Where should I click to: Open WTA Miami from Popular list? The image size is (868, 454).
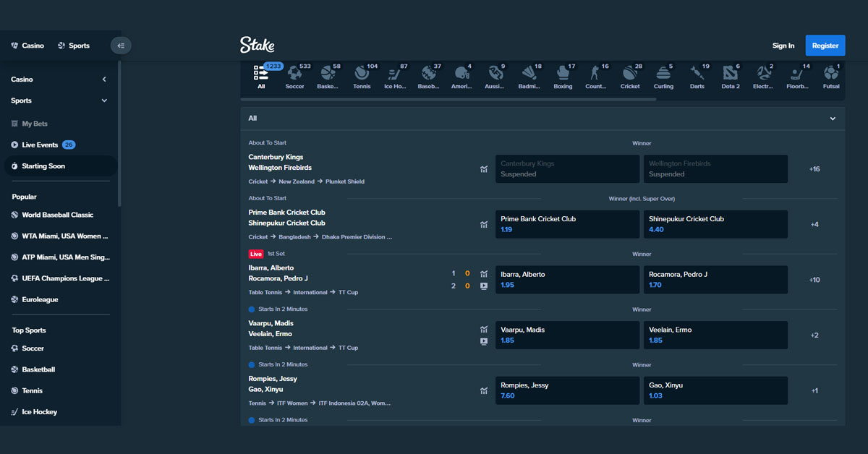tap(60, 236)
